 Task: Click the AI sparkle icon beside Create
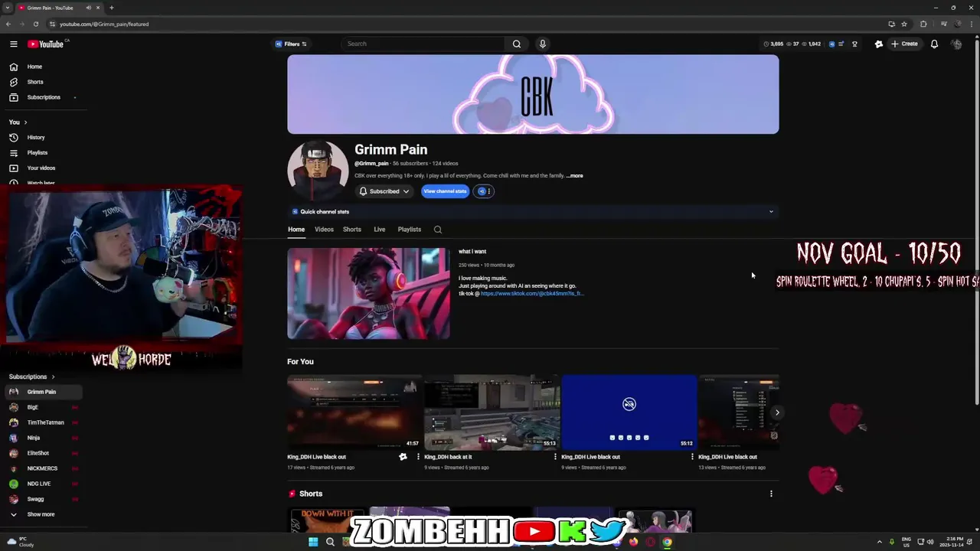tap(879, 44)
